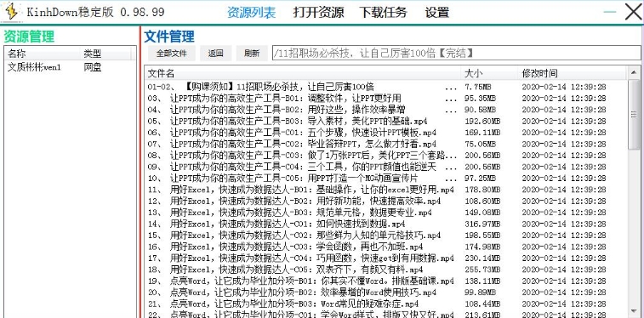This screenshot has height=318, width=644.
Task: Click the 99.89MB size cell
Action: [x=480, y=293]
